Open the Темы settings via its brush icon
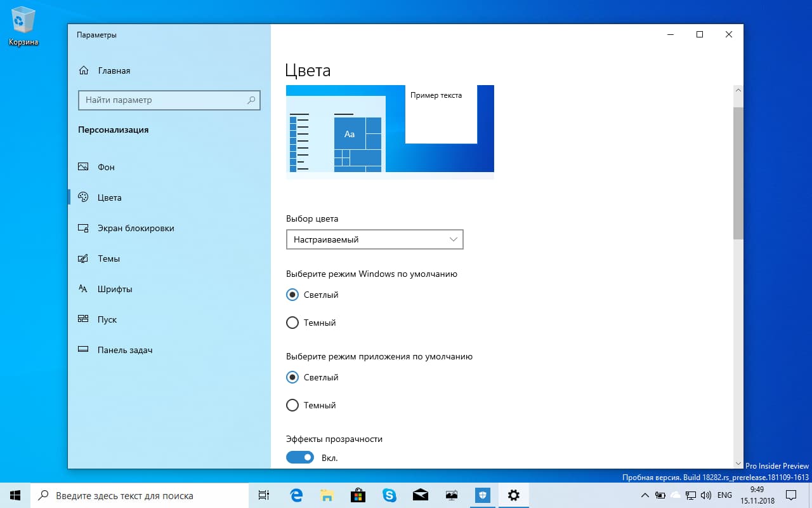812x508 pixels. coord(83,258)
